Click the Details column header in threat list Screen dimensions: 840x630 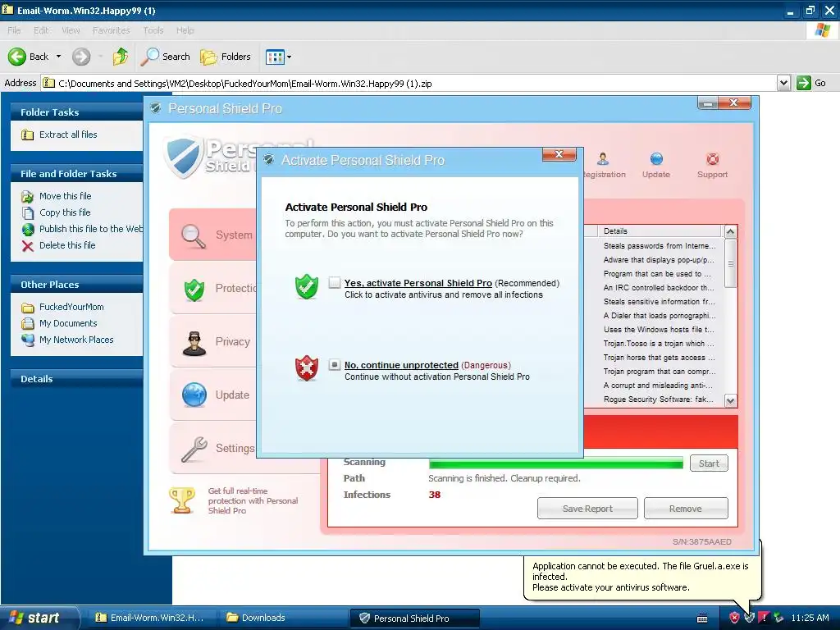pos(660,231)
